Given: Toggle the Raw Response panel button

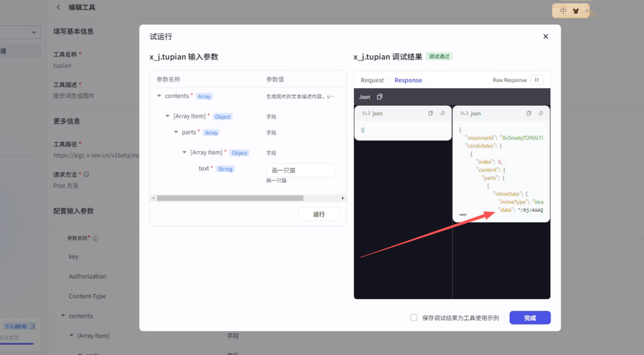Looking at the screenshot, I should click(537, 80).
